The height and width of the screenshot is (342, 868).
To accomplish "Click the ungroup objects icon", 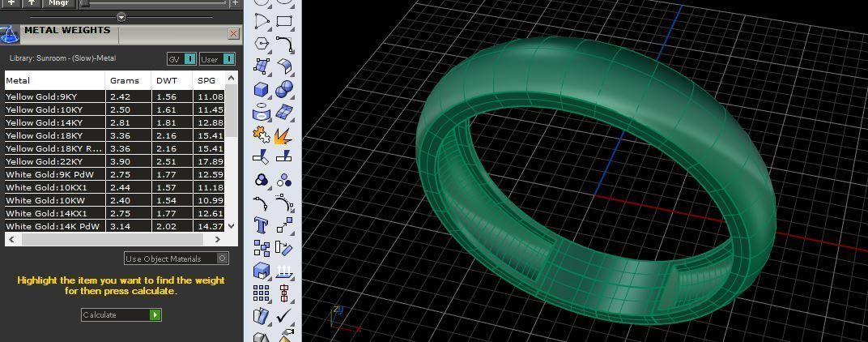I will 284,180.
